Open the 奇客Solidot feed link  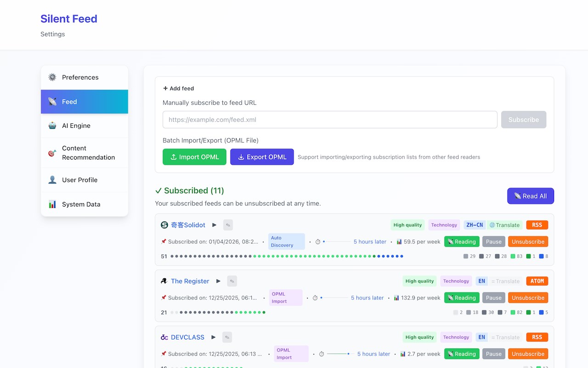click(188, 225)
